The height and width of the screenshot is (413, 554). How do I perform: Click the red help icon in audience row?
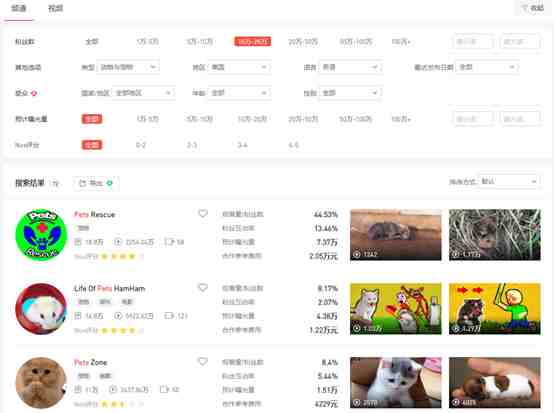(34, 93)
